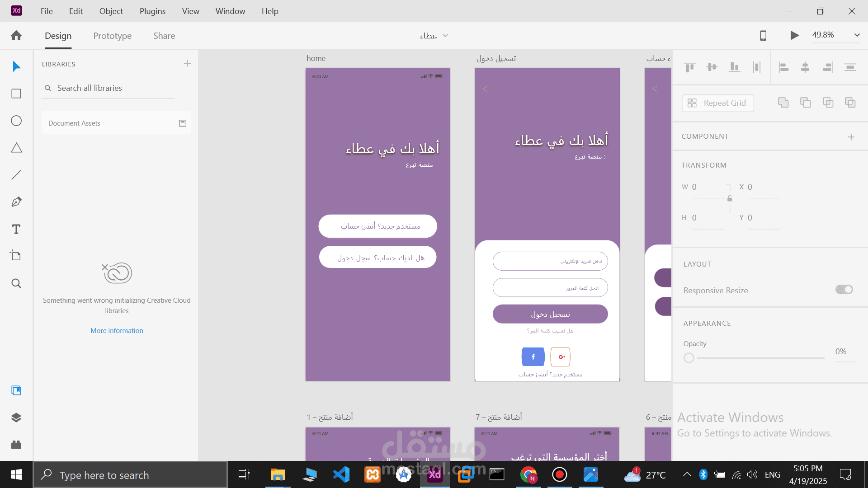Toggle Responsive Resize switch
The width and height of the screenshot is (868, 488).
pos(844,290)
